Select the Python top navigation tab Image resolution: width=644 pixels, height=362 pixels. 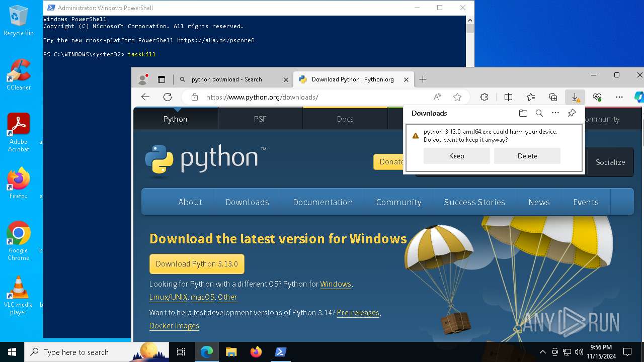(175, 119)
